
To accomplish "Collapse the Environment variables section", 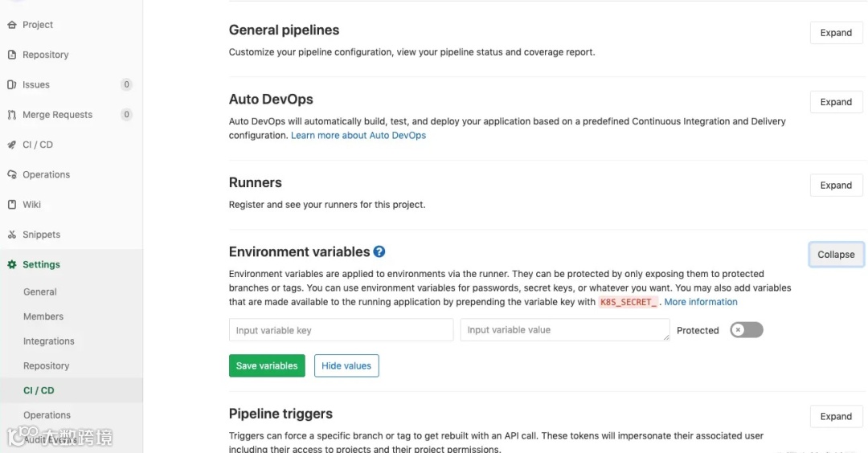I will pos(836,255).
